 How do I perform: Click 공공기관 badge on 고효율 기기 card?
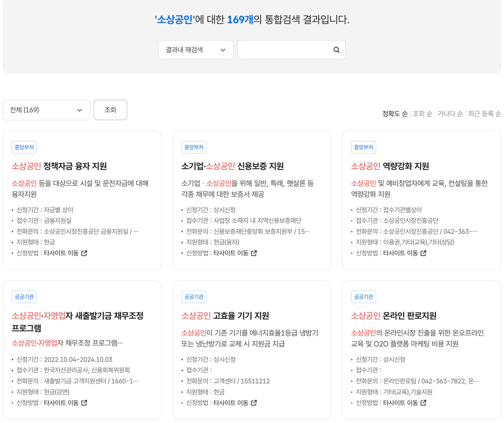click(x=194, y=296)
